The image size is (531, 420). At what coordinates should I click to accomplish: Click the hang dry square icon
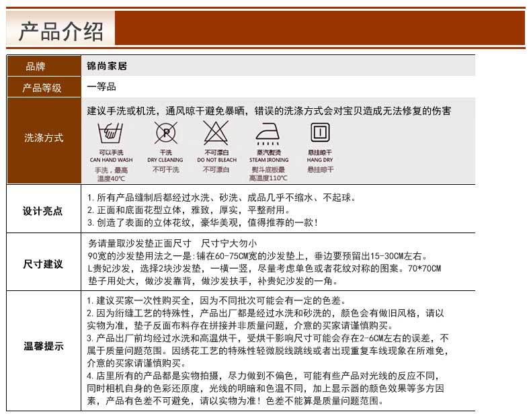pyautogui.click(x=320, y=132)
